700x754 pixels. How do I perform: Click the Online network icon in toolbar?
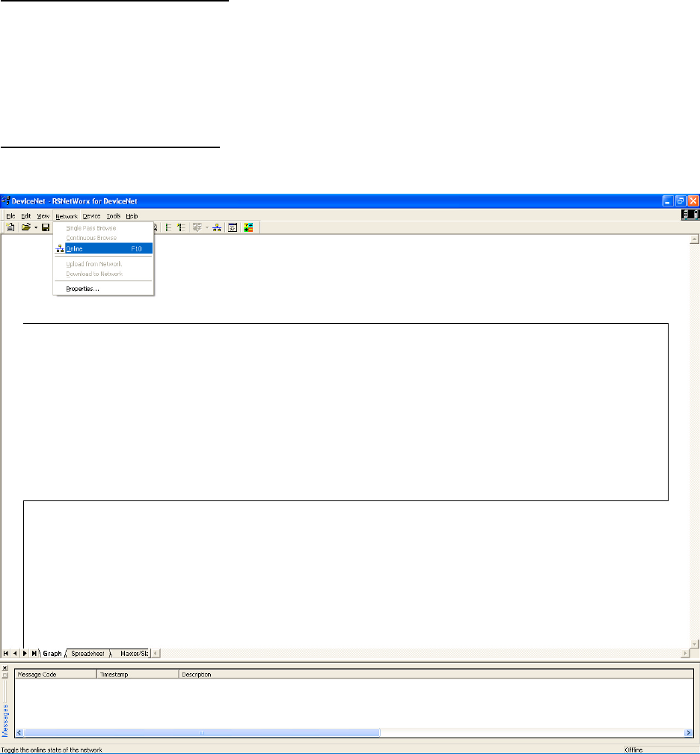click(217, 227)
